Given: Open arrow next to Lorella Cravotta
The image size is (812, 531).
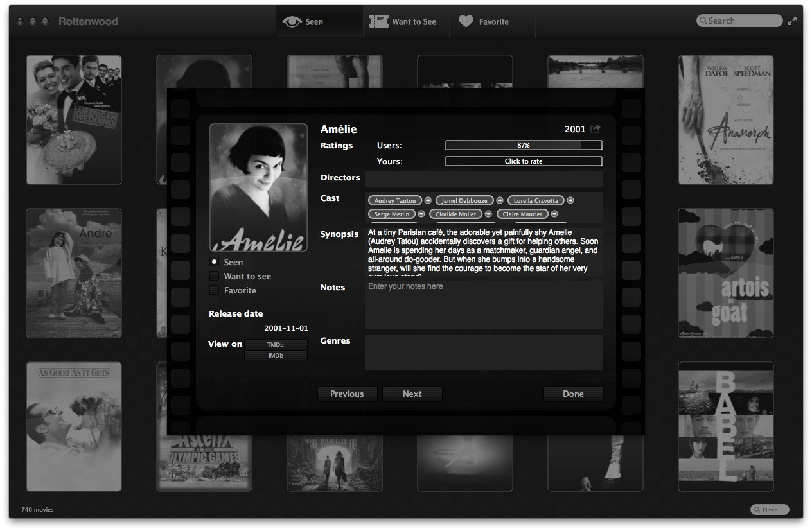Looking at the screenshot, I should (x=570, y=201).
